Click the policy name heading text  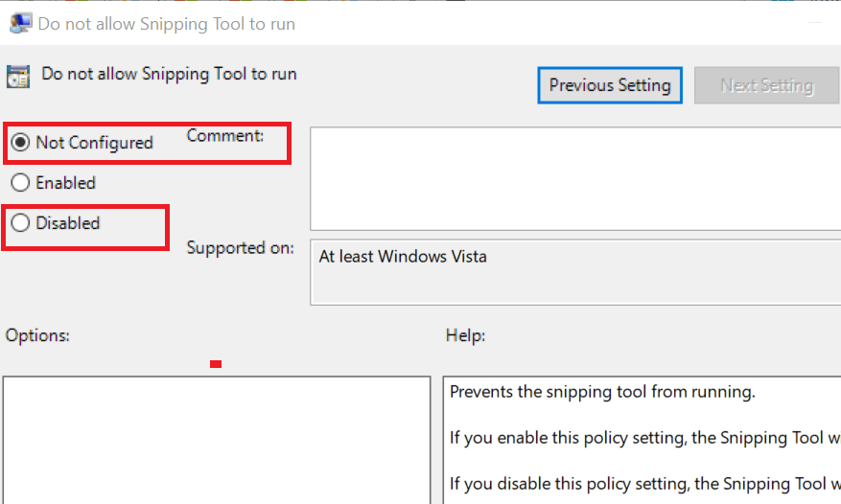click(169, 74)
